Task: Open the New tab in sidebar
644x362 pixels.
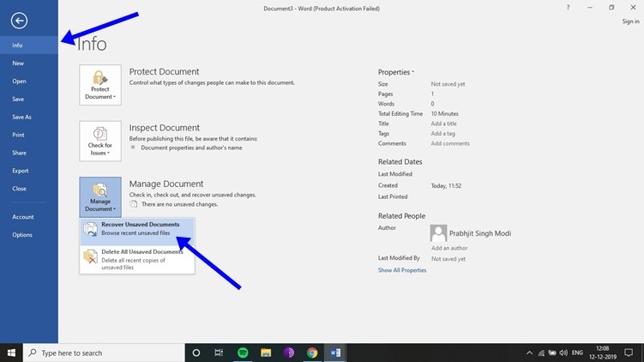Action: click(x=29, y=63)
